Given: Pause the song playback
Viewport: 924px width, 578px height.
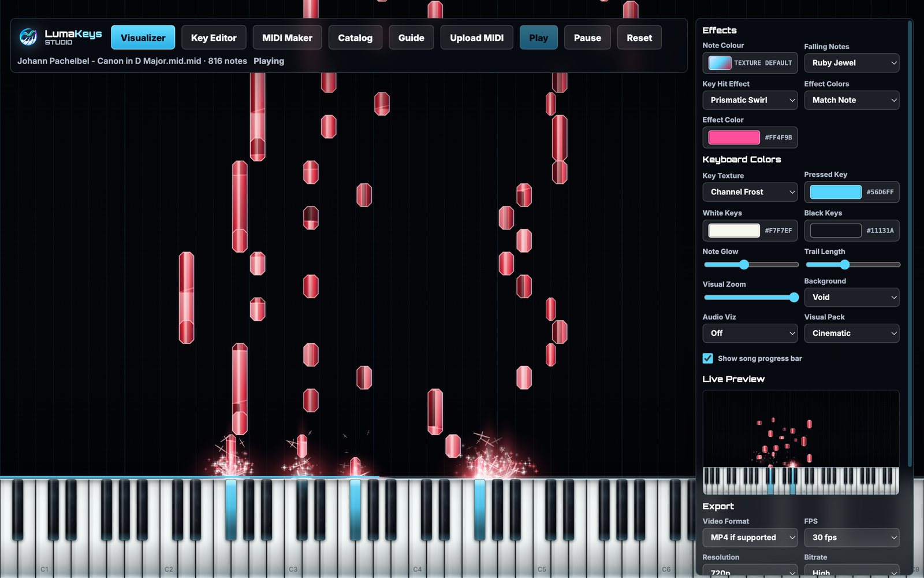Looking at the screenshot, I should tap(587, 38).
